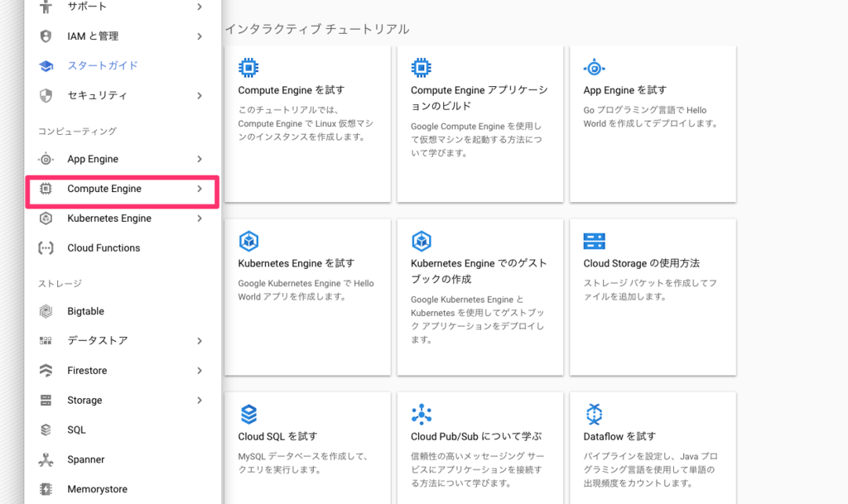Screen dimensions: 848x504
Task: Click hexagon icon on Kubernetes Engine を試す card
Action: (x=248, y=241)
